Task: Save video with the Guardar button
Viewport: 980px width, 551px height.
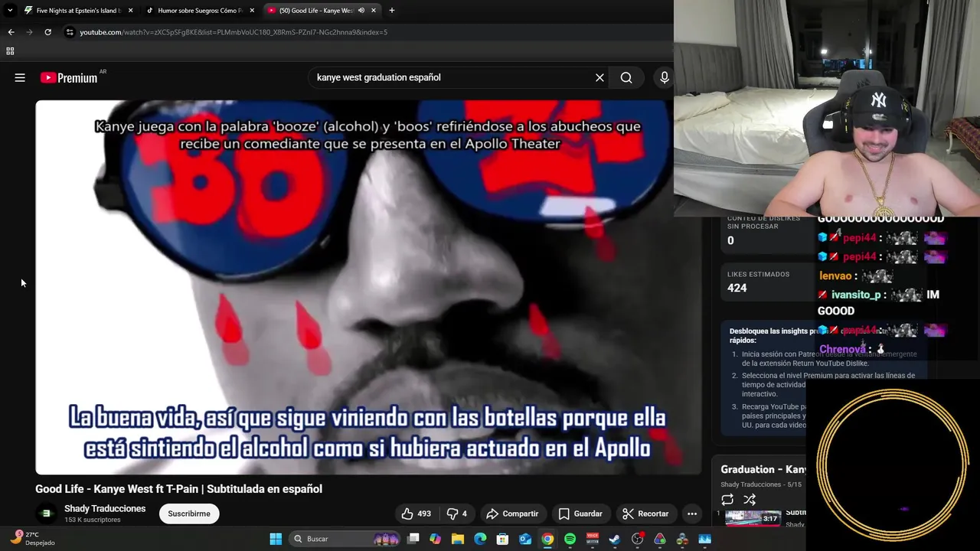Action: click(580, 514)
